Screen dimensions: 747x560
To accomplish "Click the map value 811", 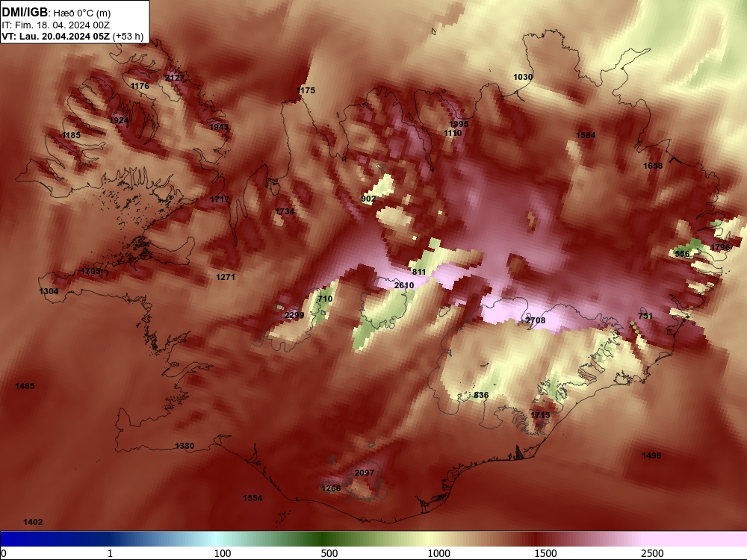I will pos(419,272).
